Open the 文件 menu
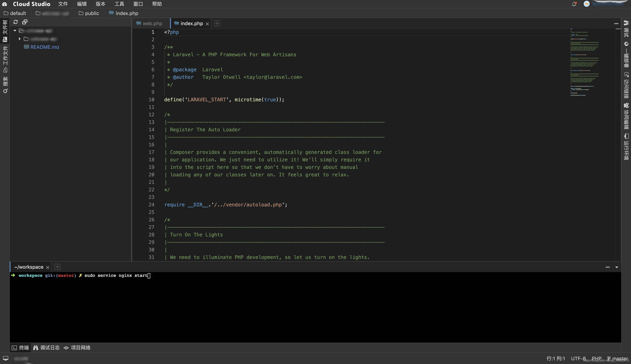 [x=63, y=4]
